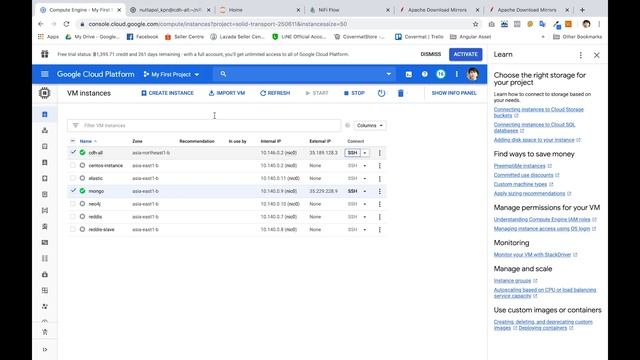Expand SSH options arrow for cdh-all
The height and width of the screenshot is (360, 640).
click(365, 153)
